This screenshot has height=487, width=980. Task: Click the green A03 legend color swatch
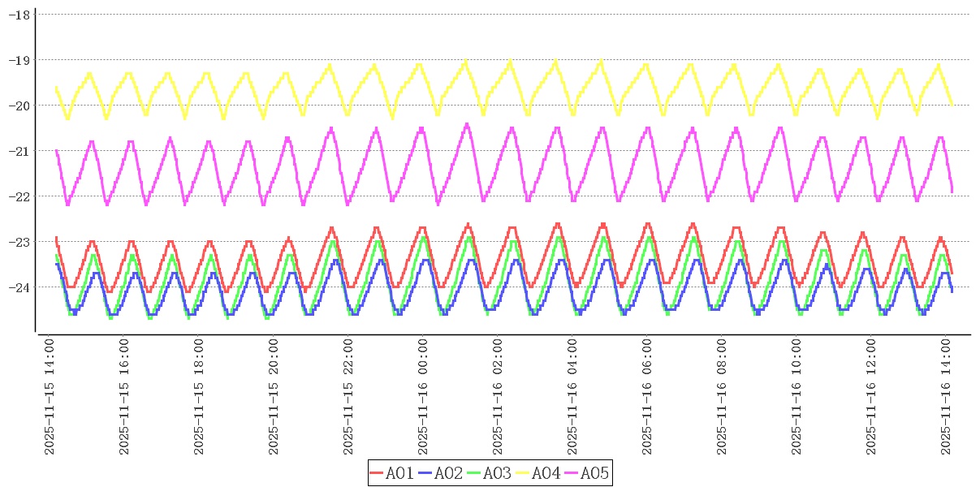[x=474, y=473]
